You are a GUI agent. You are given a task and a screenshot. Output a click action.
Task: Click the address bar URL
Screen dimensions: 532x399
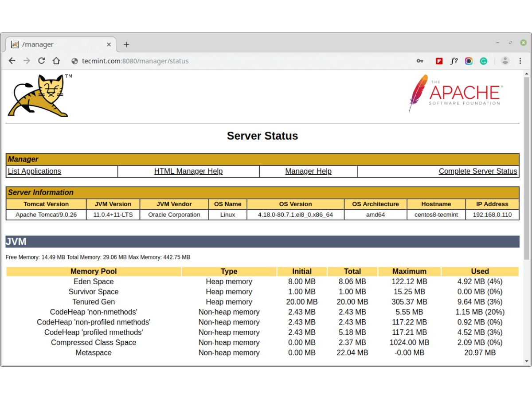tap(135, 61)
